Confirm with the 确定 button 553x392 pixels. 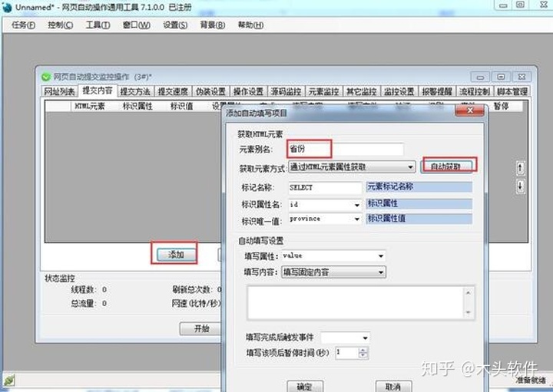pyautogui.click(x=305, y=387)
